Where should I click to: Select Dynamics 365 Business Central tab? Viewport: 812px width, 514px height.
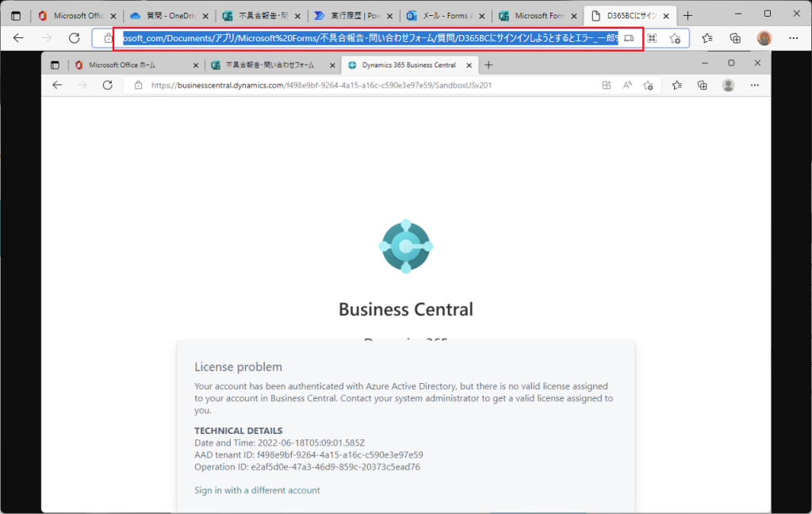pos(408,65)
